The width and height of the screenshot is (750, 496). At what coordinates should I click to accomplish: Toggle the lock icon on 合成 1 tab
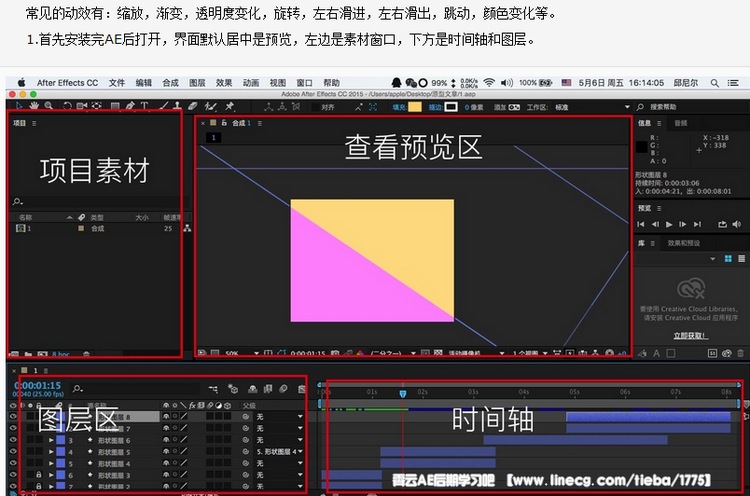pos(224,123)
